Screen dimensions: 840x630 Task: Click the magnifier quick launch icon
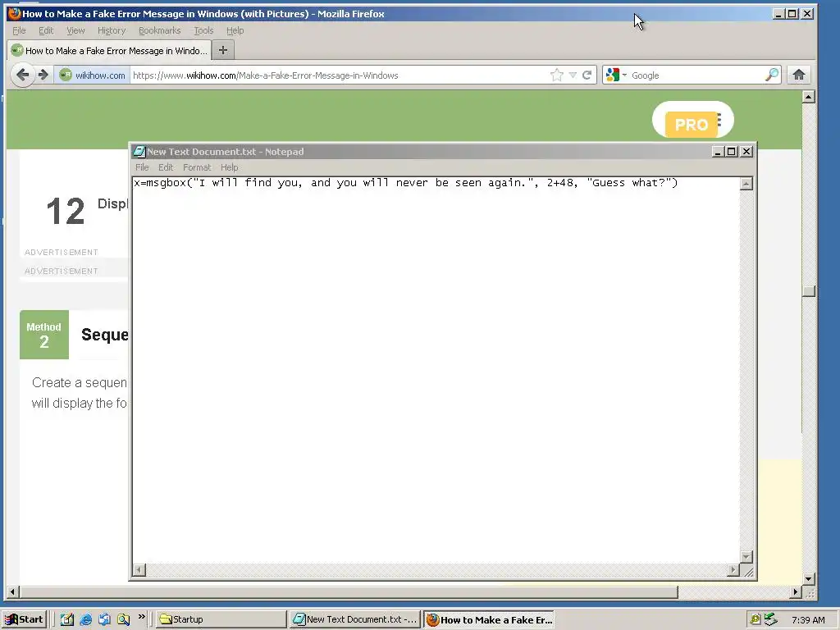(123, 619)
